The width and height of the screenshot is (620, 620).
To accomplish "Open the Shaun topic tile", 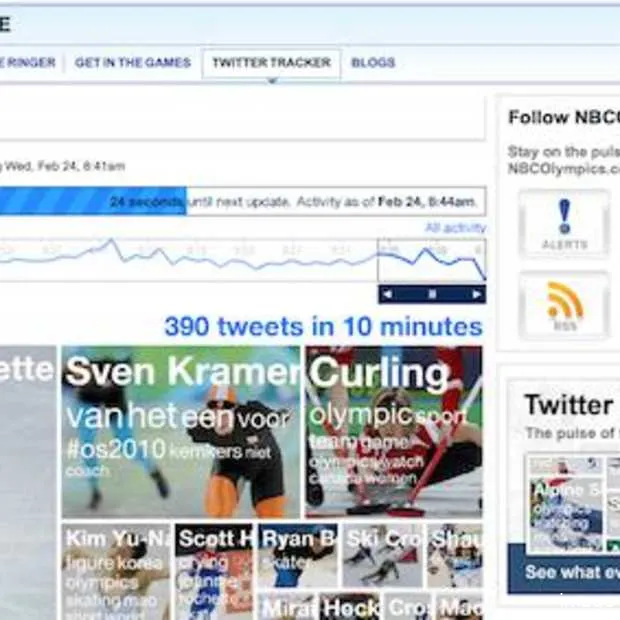I will [x=455, y=556].
